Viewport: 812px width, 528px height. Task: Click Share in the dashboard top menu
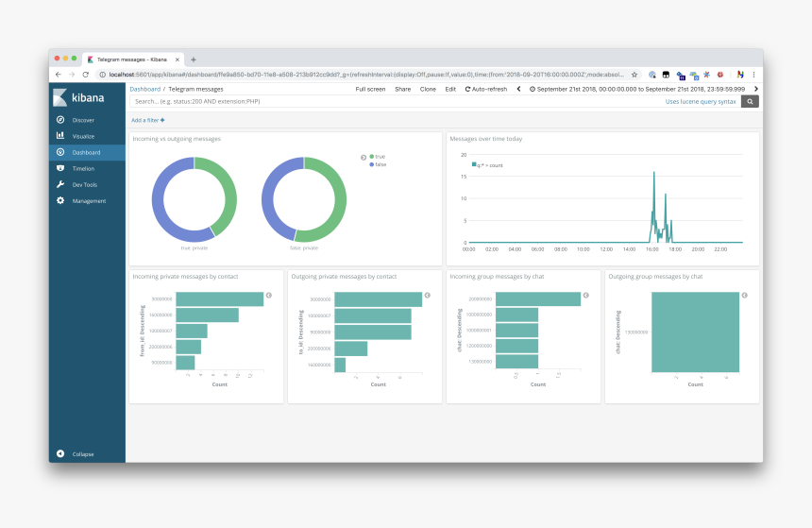pyautogui.click(x=402, y=89)
